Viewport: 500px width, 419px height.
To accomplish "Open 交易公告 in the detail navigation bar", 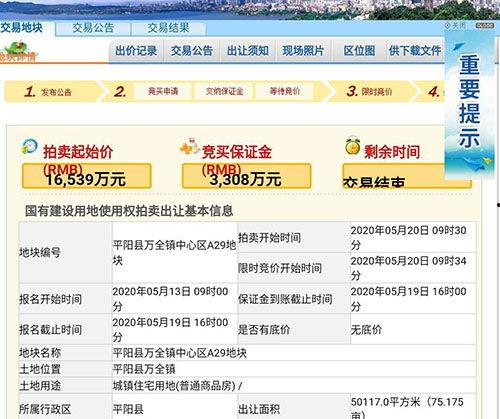I will [x=192, y=51].
